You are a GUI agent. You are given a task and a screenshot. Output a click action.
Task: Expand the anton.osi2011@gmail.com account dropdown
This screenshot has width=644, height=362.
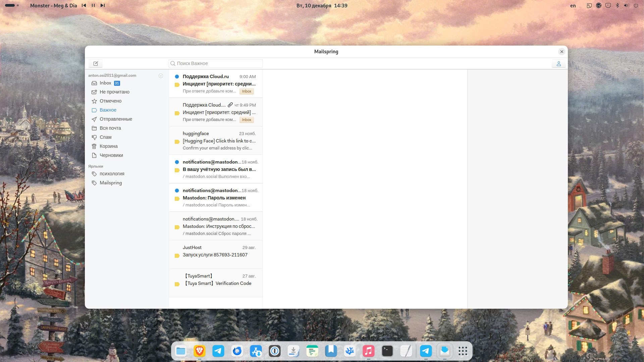161,76
